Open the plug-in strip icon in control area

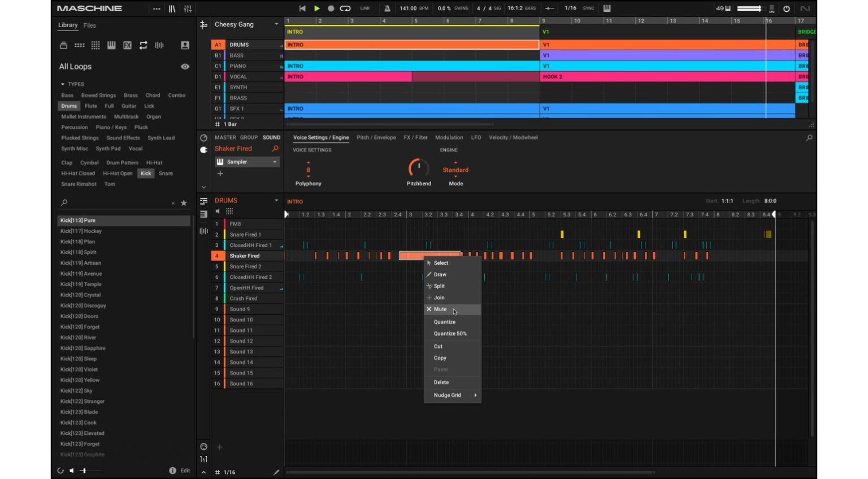point(203,150)
